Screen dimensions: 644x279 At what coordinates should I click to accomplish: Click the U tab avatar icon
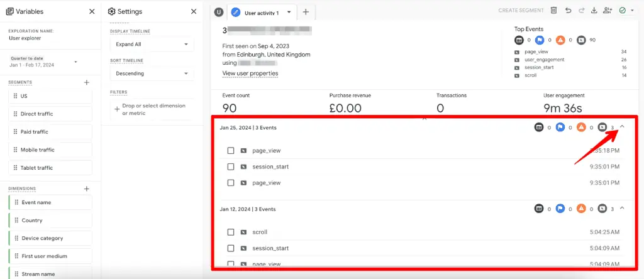pos(218,13)
